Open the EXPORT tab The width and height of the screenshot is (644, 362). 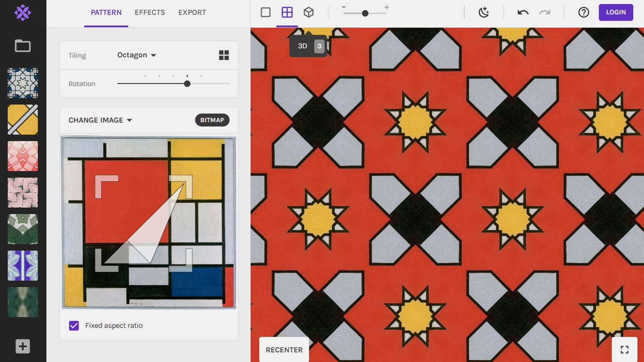coord(192,13)
